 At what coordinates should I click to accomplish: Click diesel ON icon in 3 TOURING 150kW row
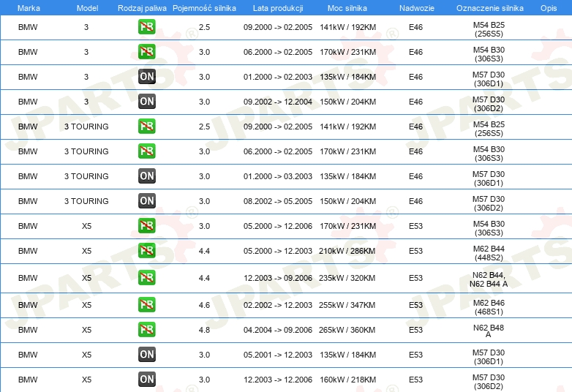click(146, 200)
